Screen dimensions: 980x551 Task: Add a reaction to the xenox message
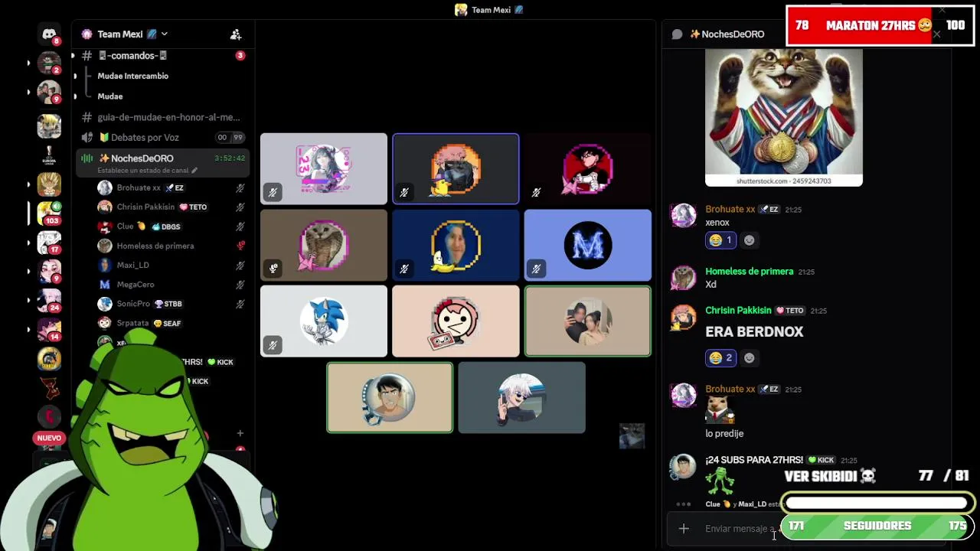click(750, 240)
